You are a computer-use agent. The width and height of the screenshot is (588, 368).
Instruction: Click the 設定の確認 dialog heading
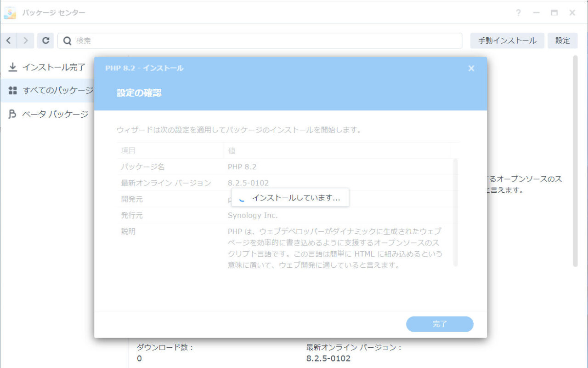[x=139, y=93]
